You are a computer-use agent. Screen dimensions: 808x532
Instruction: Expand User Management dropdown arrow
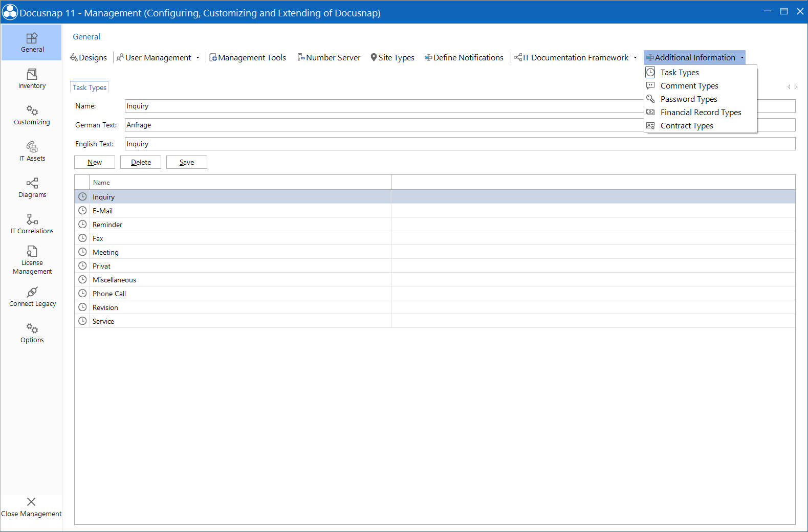(x=198, y=58)
